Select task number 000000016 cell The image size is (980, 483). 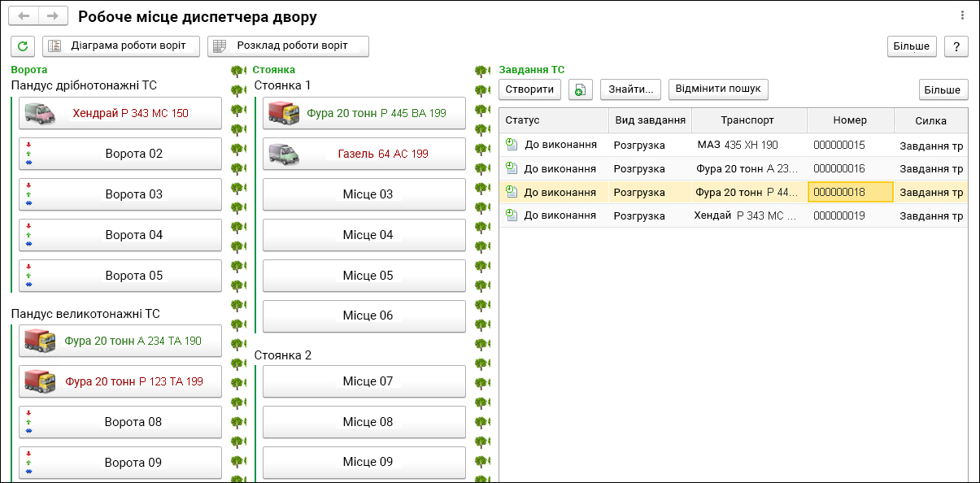coord(850,168)
